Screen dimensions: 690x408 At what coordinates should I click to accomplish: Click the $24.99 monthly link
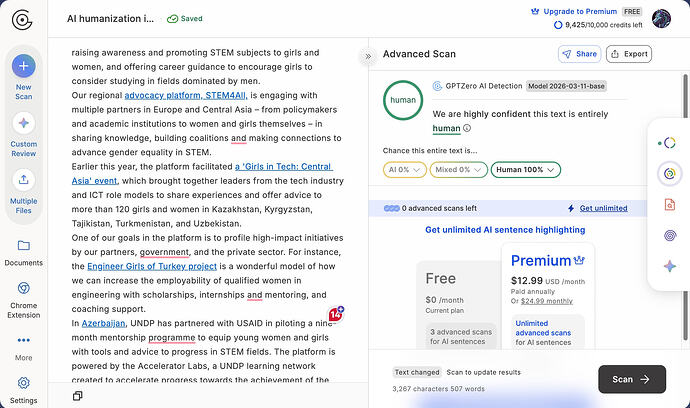click(x=547, y=301)
